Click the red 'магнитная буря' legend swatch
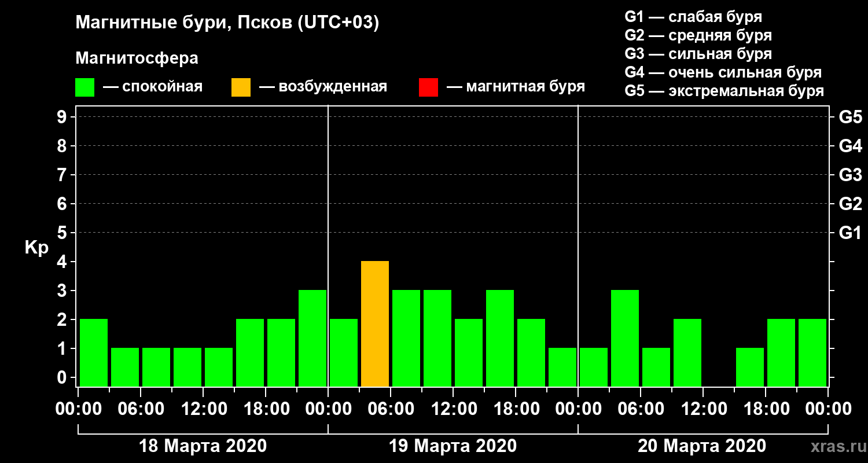The height and width of the screenshot is (463, 868). 428,87
